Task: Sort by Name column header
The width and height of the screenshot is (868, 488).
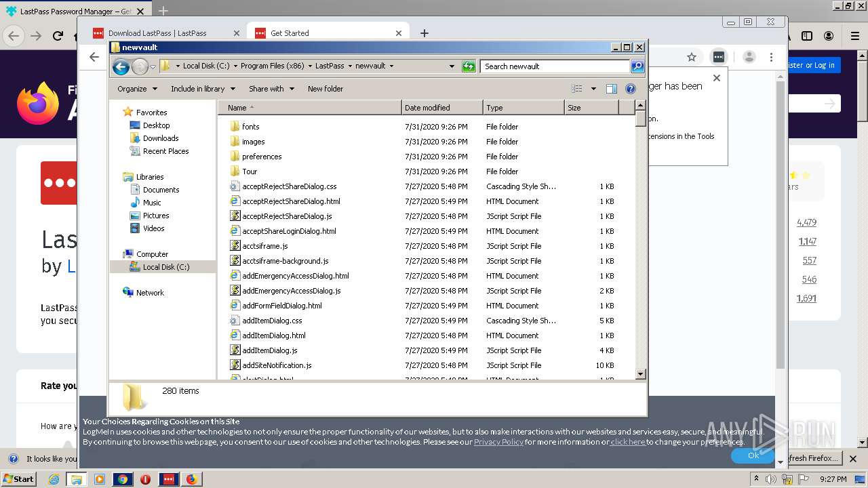Action: [310, 108]
